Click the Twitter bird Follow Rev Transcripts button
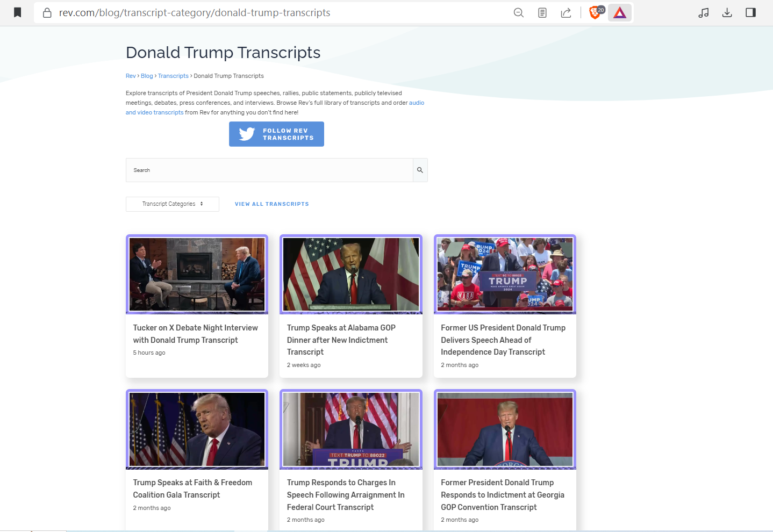Viewport: 773px width, 532px height. 276,134
